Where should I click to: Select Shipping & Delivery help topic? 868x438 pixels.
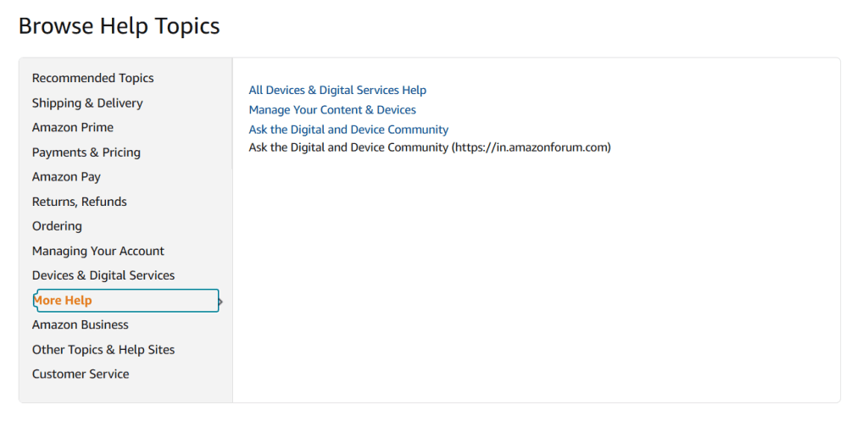click(87, 103)
